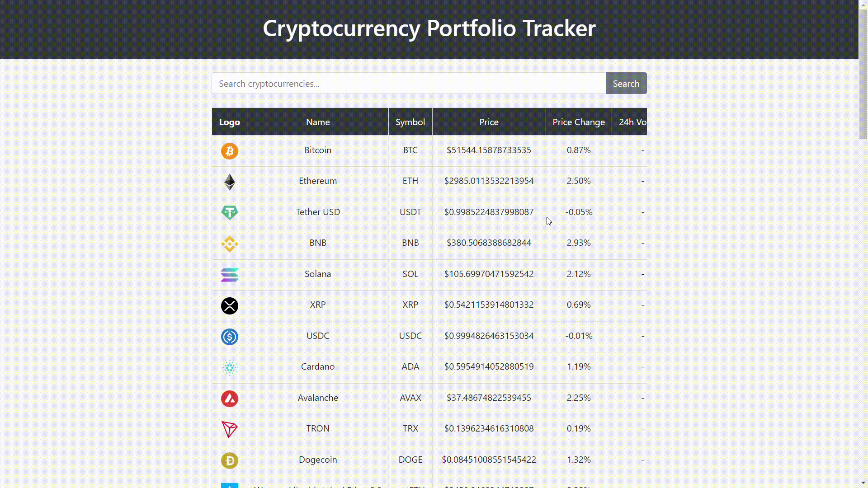Click the USDC dollar logo
Screen dimensions: 868x488
pyautogui.click(x=229, y=337)
